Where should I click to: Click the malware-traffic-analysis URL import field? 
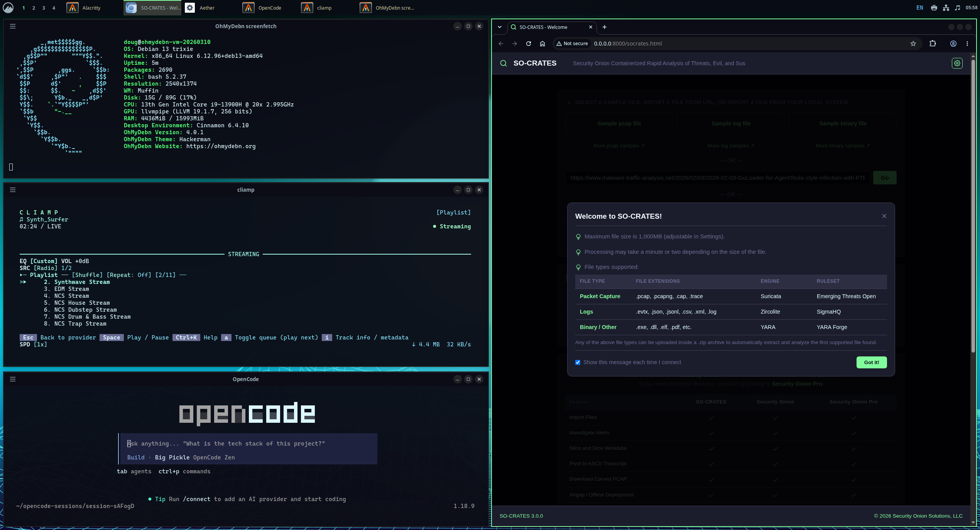point(718,178)
